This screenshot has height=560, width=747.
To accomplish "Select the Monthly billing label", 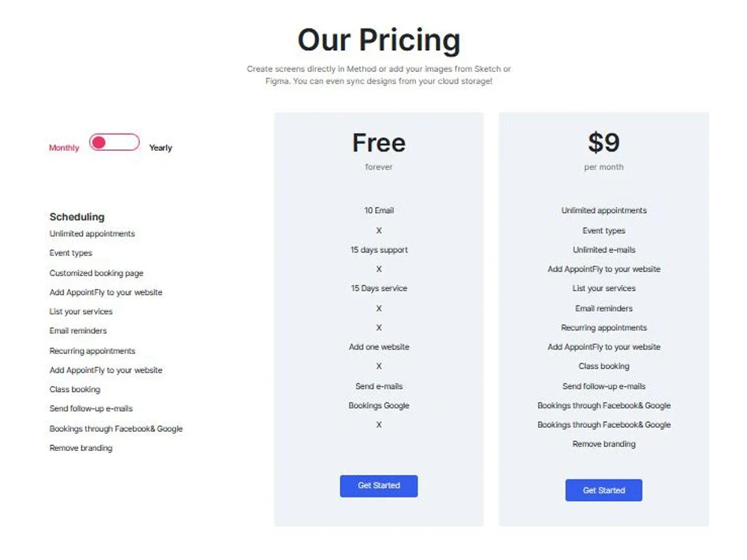I will 63,148.
